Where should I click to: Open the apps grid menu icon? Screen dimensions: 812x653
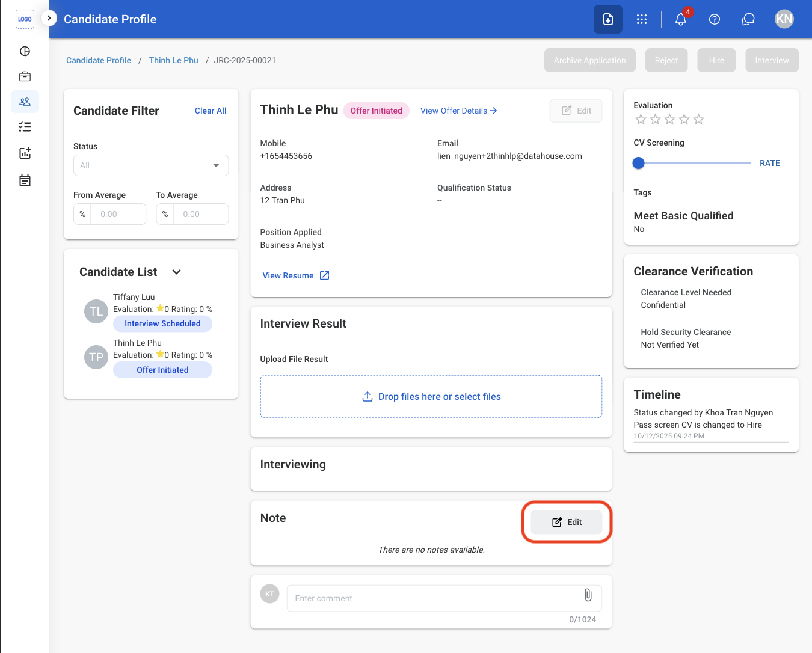click(x=642, y=19)
